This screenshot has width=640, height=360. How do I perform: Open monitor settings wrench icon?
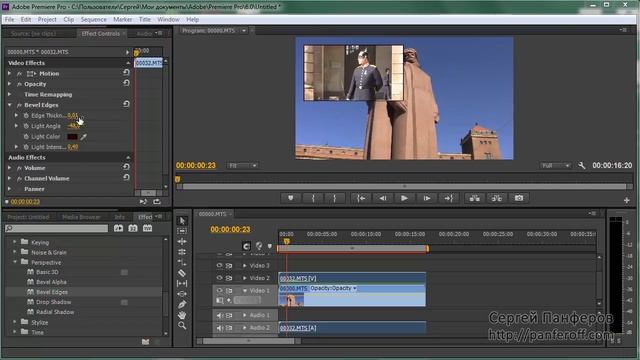click(x=582, y=165)
